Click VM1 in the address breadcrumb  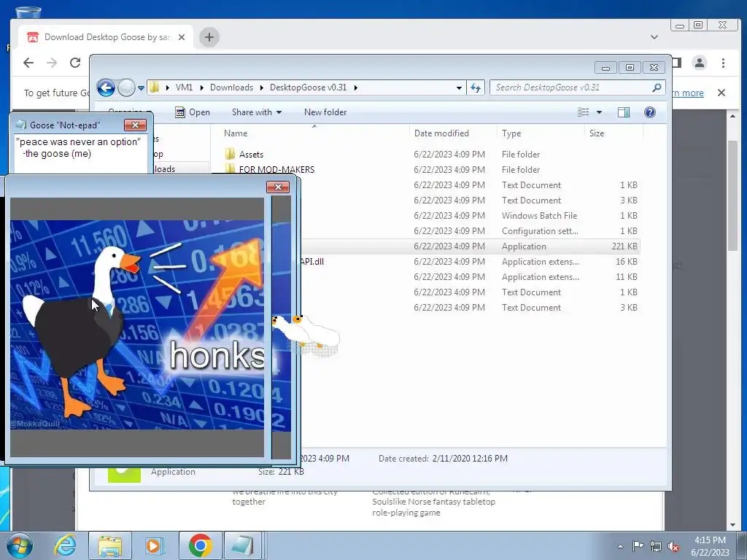coord(184,87)
